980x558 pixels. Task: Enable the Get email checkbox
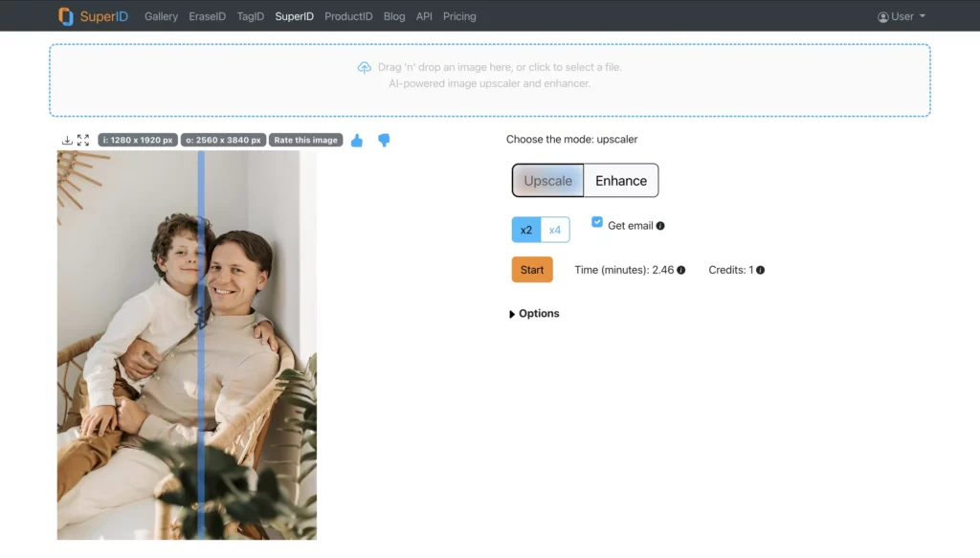(597, 221)
